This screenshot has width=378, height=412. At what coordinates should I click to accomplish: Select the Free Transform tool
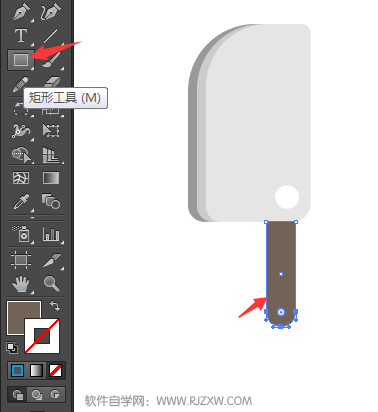[51, 131]
